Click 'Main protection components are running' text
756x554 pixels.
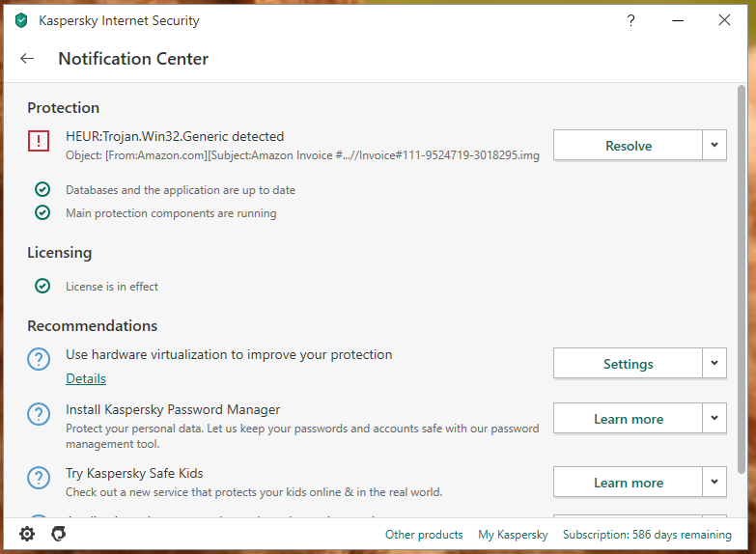[171, 213]
